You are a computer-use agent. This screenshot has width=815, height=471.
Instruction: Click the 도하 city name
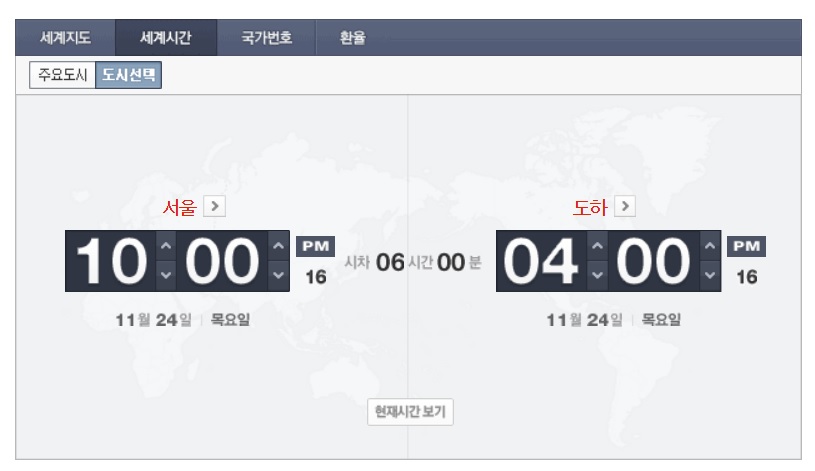pos(590,207)
